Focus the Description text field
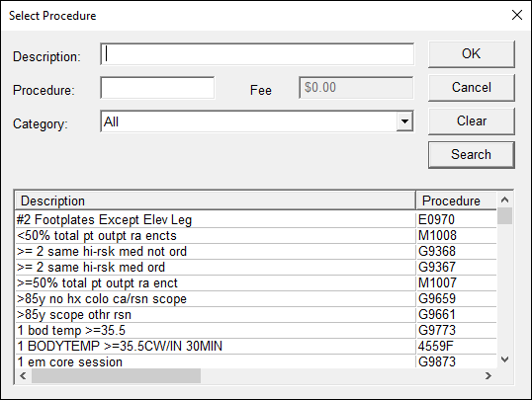The image size is (532, 400). point(257,54)
